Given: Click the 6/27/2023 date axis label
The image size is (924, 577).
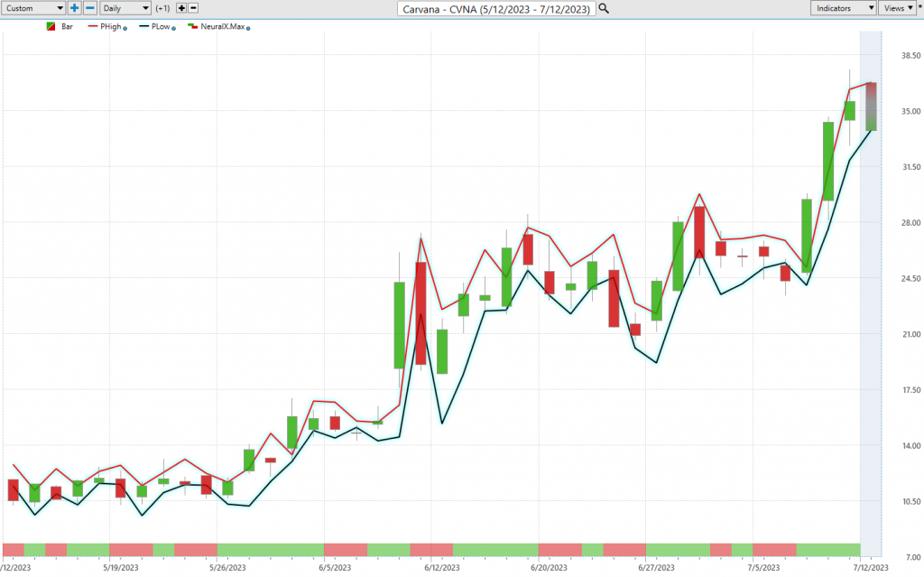Looking at the screenshot, I should coord(656,568).
